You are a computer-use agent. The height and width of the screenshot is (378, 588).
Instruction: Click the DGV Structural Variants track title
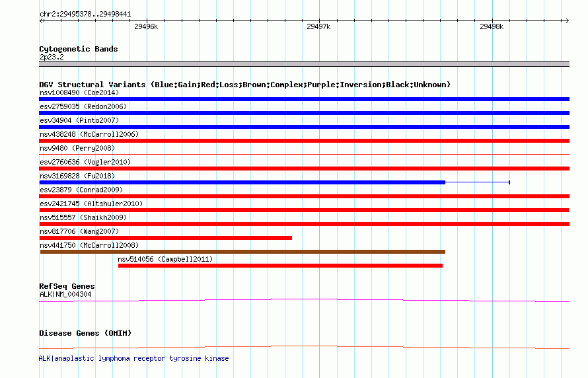(244, 85)
